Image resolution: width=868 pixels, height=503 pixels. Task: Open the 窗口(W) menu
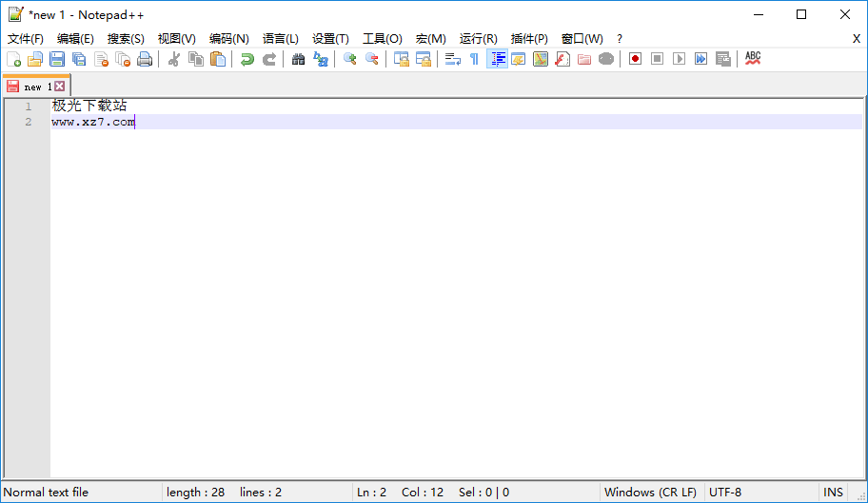[x=582, y=39]
